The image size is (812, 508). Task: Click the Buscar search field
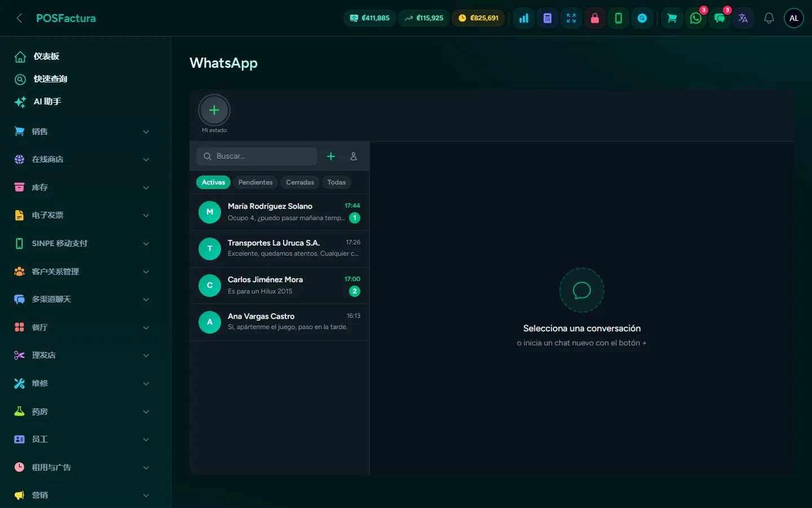(x=257, y=156)
